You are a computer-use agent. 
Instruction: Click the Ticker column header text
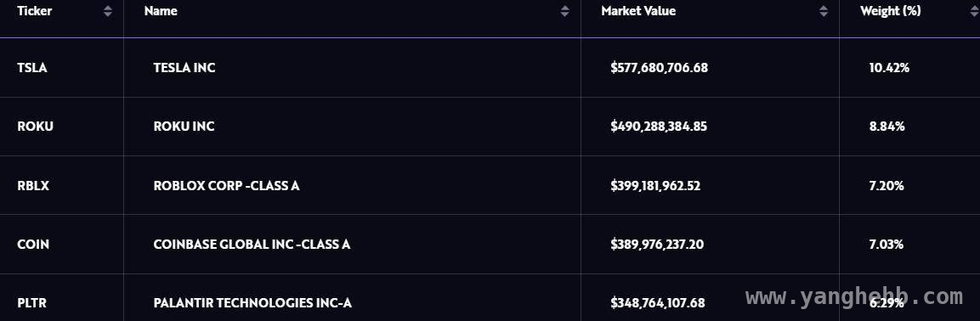coord(34,11)
